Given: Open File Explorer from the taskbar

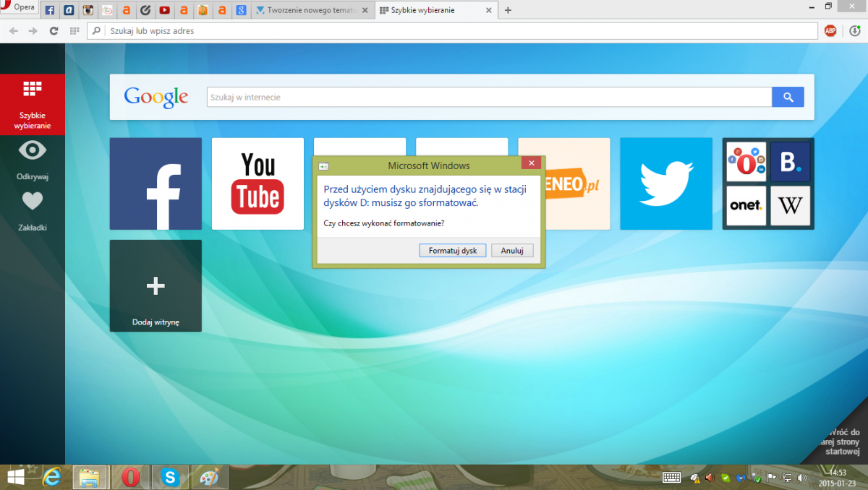Looking at the screenshot, I should point(90,477).
